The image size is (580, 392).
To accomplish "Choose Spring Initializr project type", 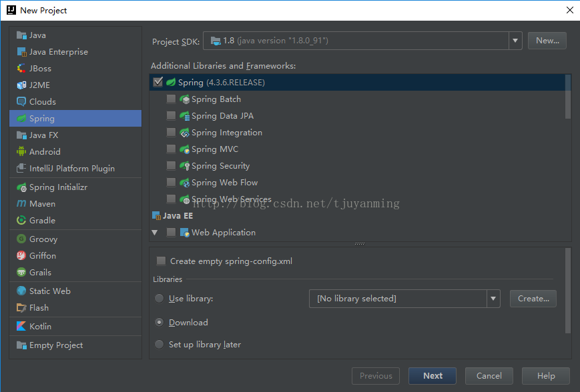I will coord(75,187).
